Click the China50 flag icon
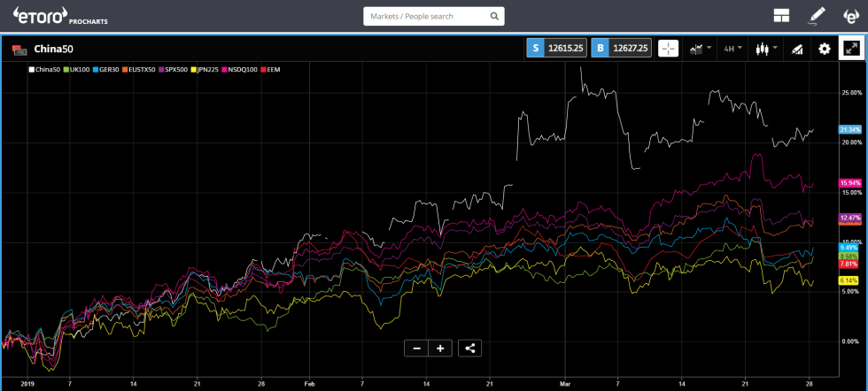Screen dimensions: 868x391 click(x=18, y=49)
